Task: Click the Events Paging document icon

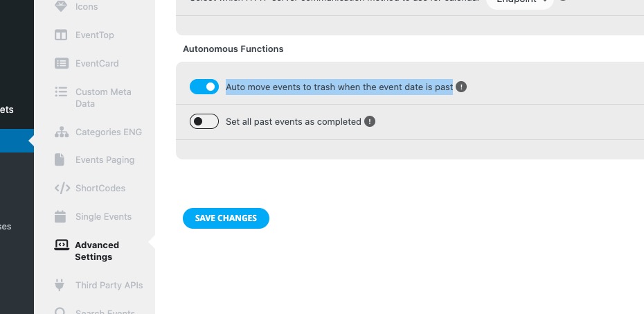Action: [60, 159]
